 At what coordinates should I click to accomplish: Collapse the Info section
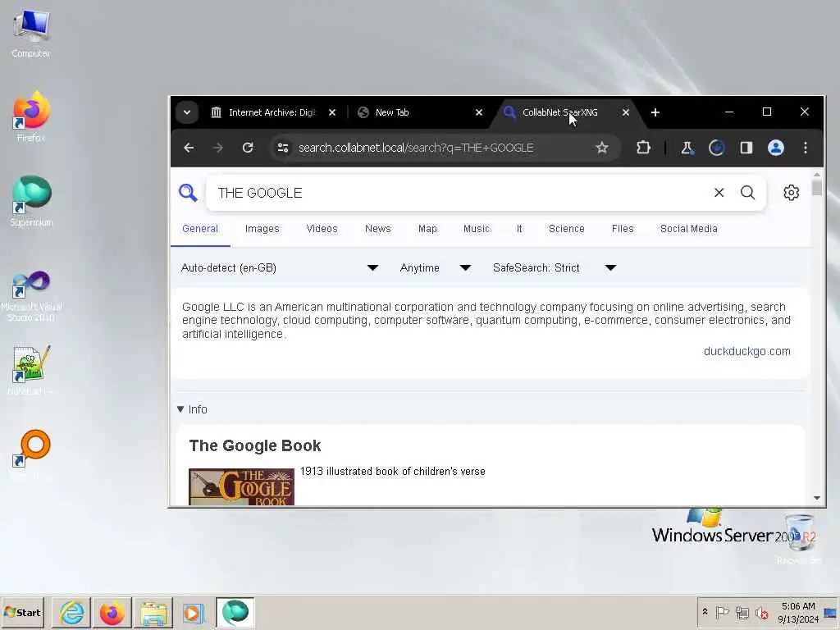[192, 409]
